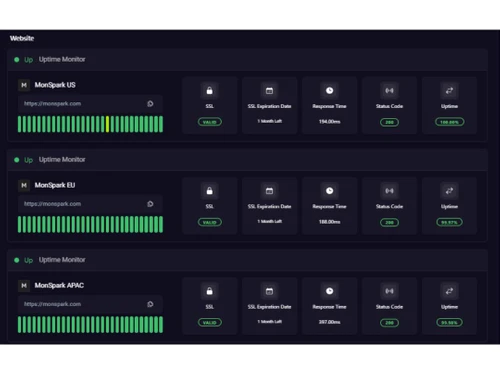
Task: Click the 1 Month Left text for MonSpark EU
Action: click(270, 222)
